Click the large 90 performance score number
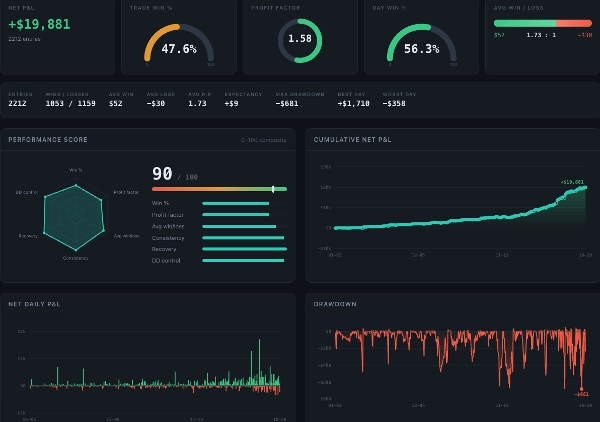Viewport: 600px width, 422px height. (x=162, y=174)
